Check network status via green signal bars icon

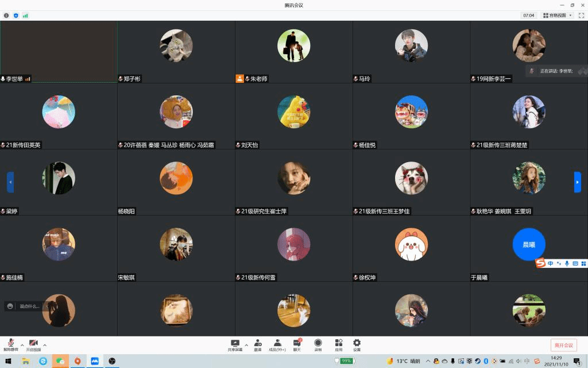[25, 16]
